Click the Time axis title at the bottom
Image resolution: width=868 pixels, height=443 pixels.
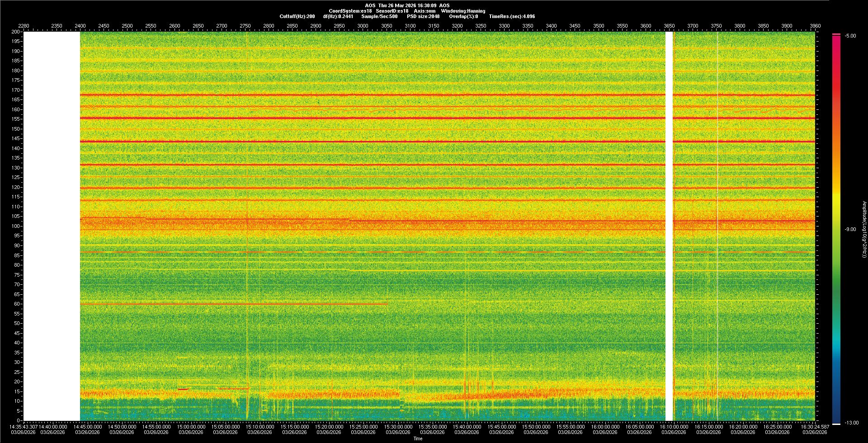[418, 438]
